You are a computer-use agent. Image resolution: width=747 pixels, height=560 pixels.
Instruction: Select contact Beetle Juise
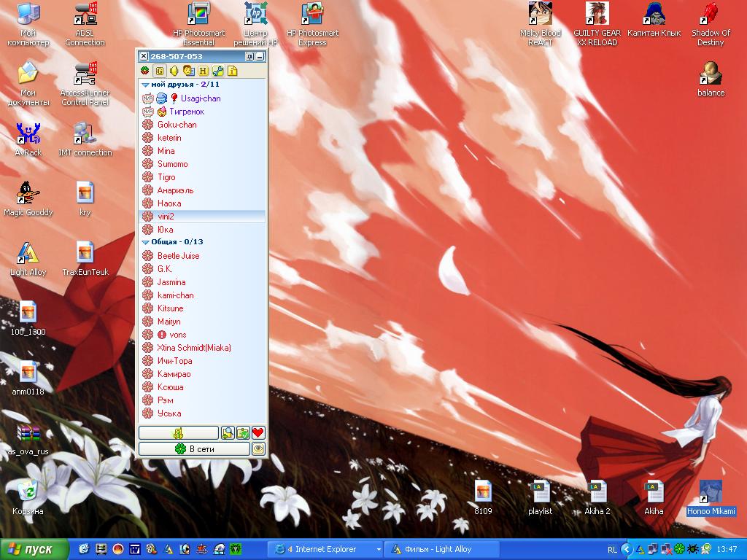pos(203,256)
